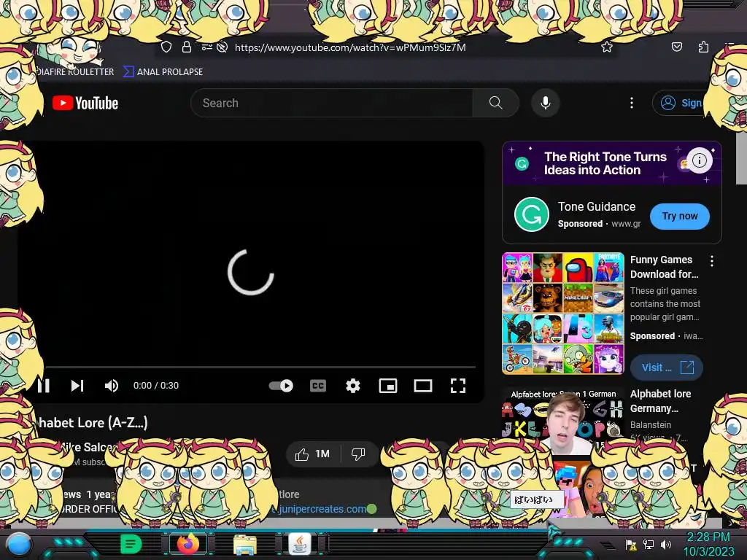Pause the video

point(44,385)
